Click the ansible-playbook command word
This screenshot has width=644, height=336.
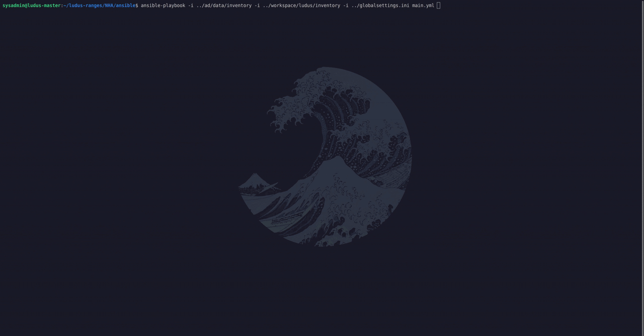coord(163,6)
